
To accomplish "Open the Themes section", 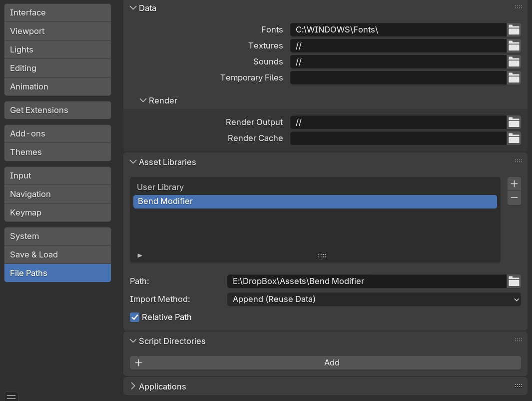I will (57, 152).
